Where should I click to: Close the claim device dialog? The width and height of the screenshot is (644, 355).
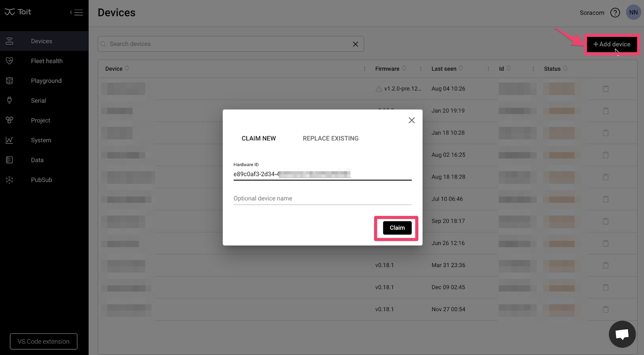411,120
